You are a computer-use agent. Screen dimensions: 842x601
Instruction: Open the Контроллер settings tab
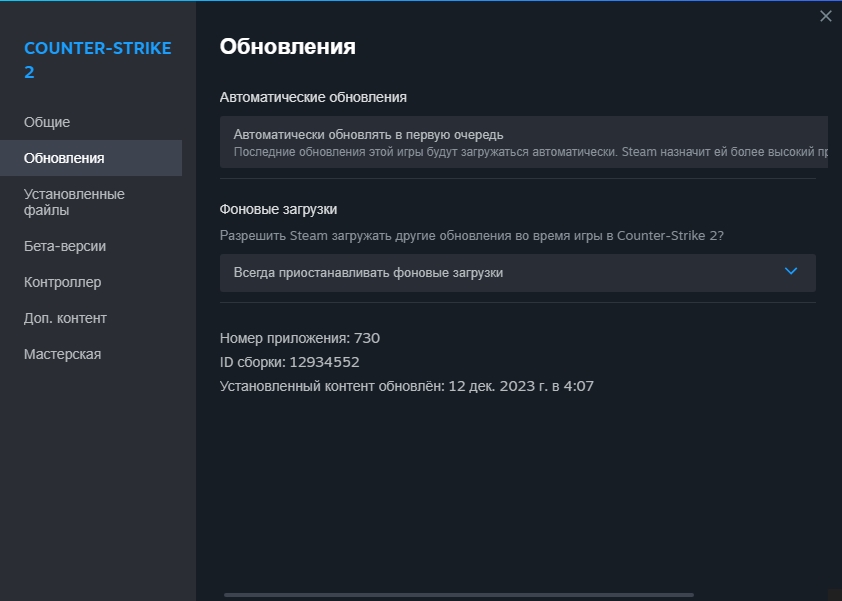(x=62, y=282)
